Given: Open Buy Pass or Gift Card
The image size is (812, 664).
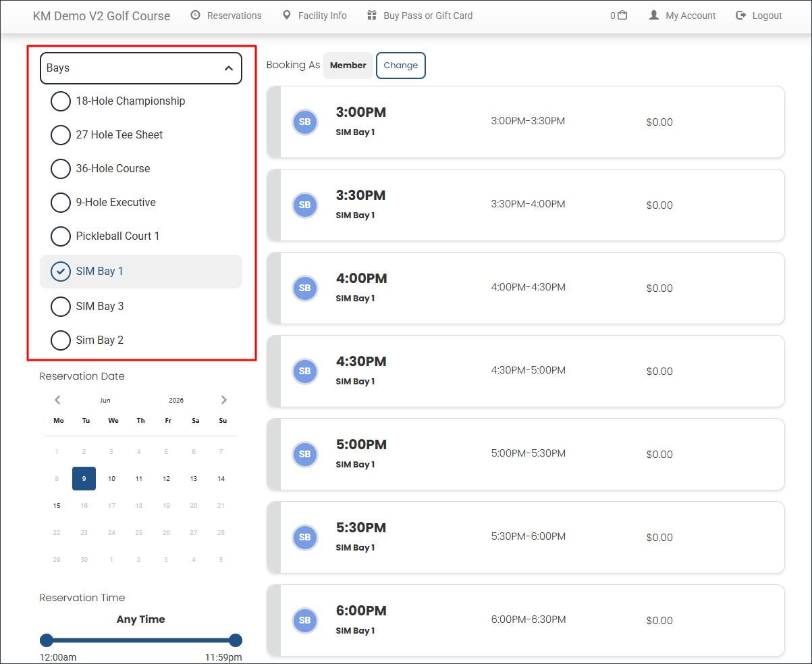Looking at the screenshot, I should [428, 16].
